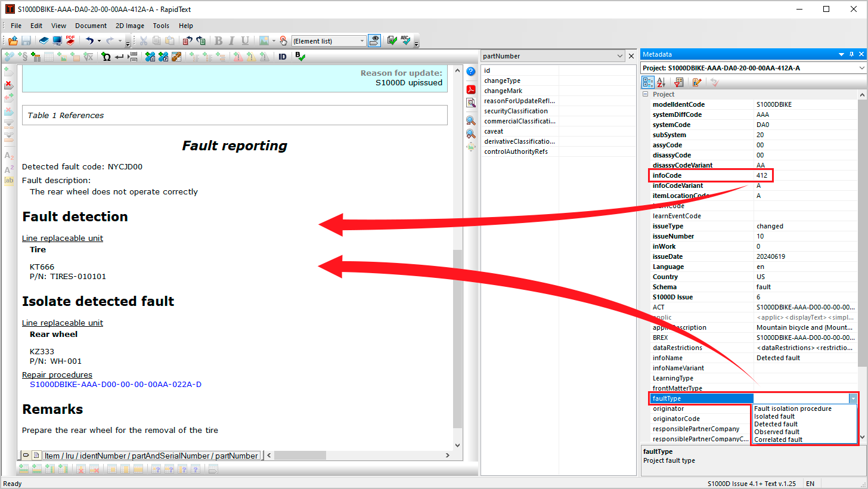The width and height of the screenshot is (868, 489).
Task: Click the issueDate value 20240619
Action: [771, 256]
